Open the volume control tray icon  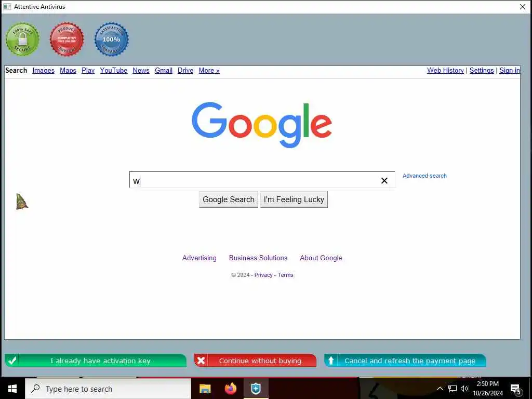[464, 389]
